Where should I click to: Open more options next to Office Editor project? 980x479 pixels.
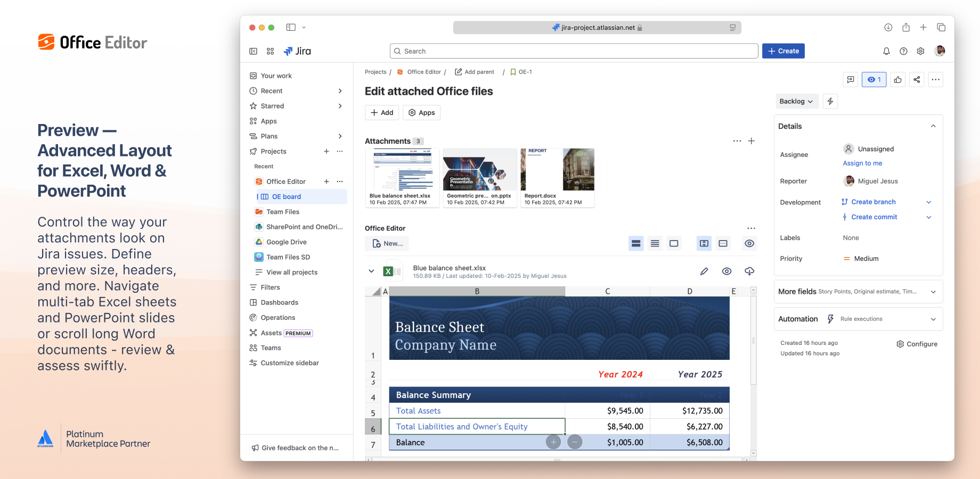tap(340, 181)
